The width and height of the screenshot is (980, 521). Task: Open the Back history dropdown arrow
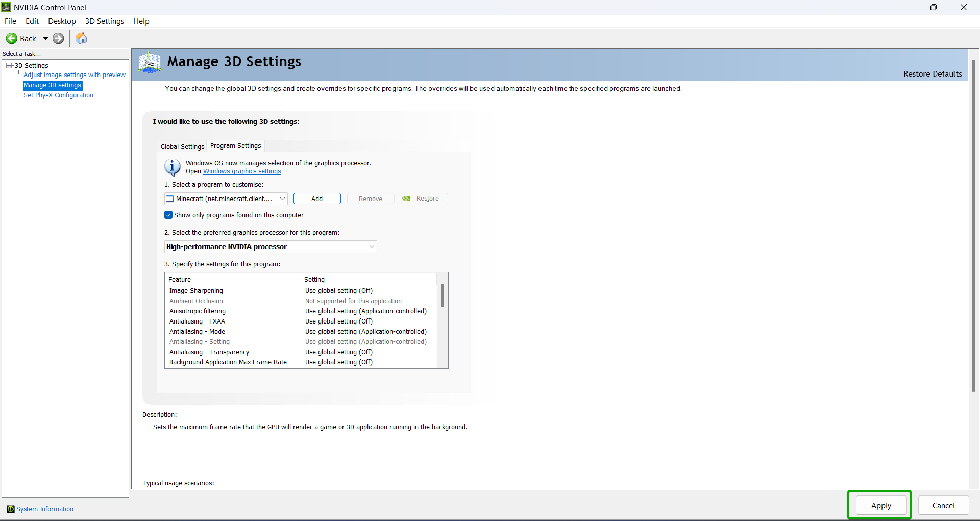(x=45, y=38)
